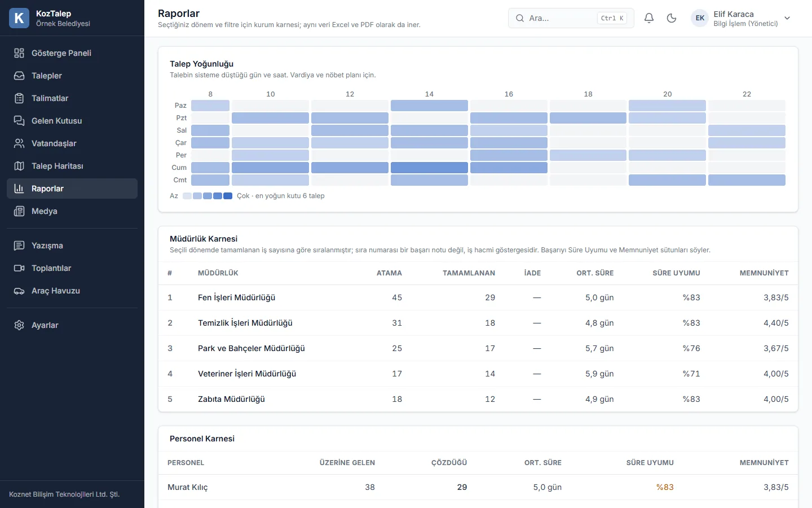The image size is (812, 508).
Task: Open Toplantılar video camera icon
Action: [19, 268]
